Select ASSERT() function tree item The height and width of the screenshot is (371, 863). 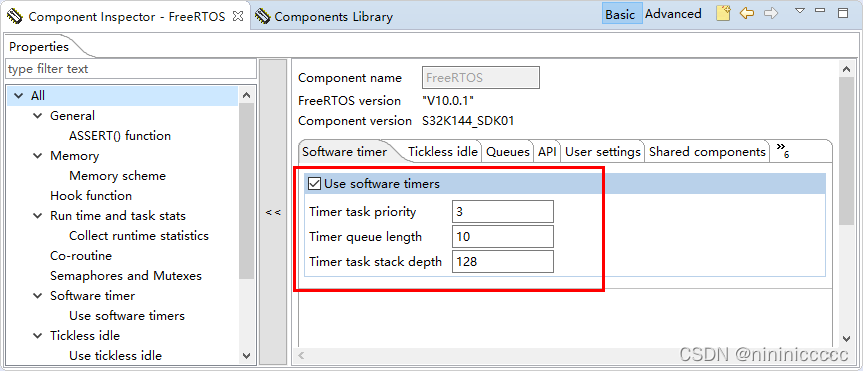(120, 135)
